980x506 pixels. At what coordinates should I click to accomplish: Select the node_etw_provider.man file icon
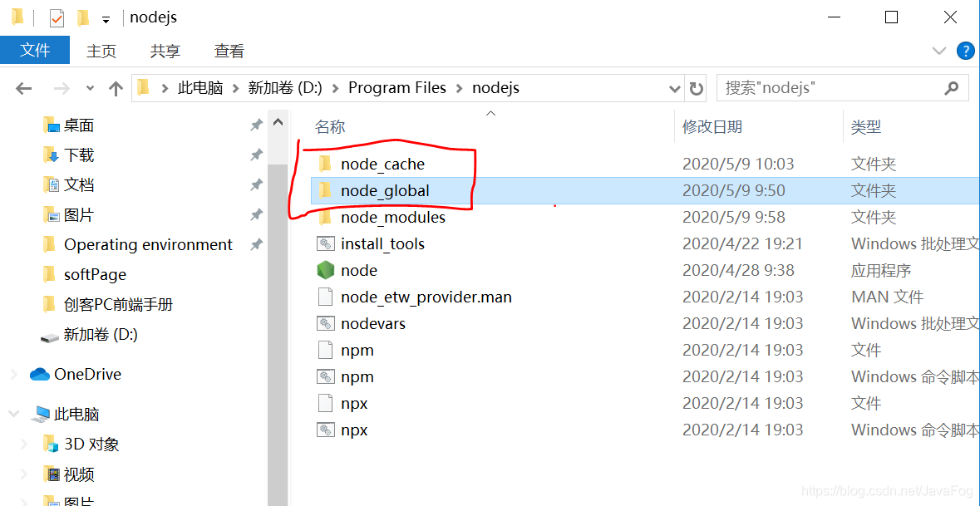(324, 297)
